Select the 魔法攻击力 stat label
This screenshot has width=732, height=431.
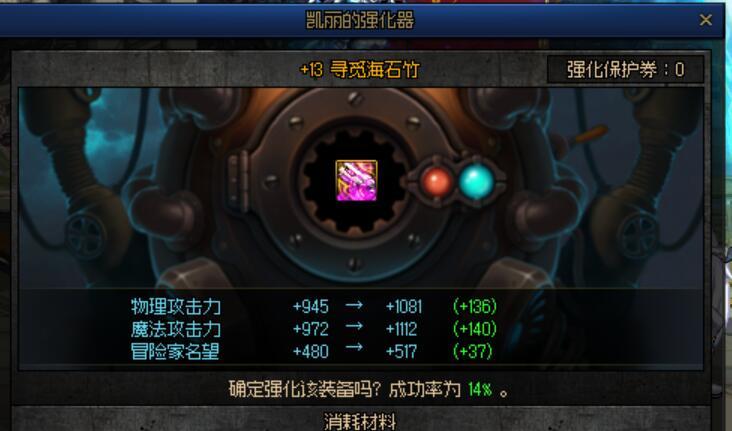(x=176, y=329)
